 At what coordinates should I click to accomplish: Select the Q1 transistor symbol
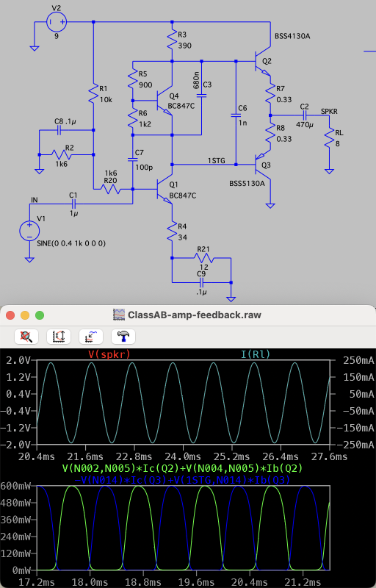coord(164,190)
